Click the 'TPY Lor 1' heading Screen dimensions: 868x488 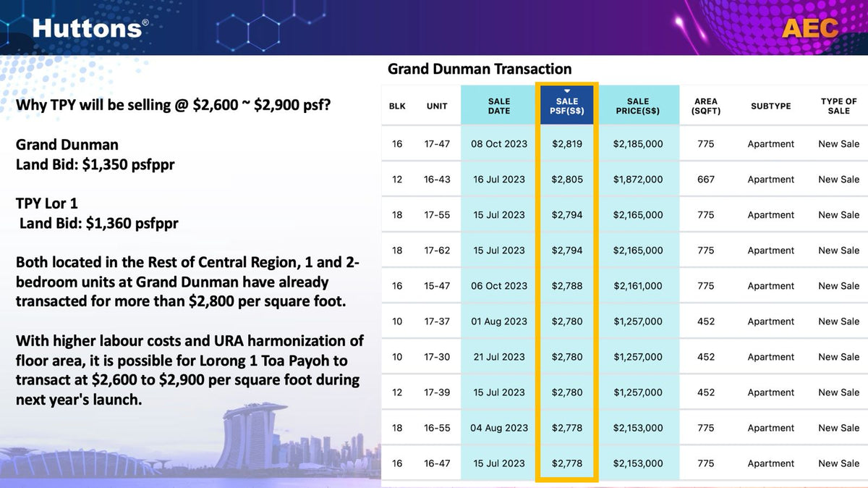(x=47, y=203)
